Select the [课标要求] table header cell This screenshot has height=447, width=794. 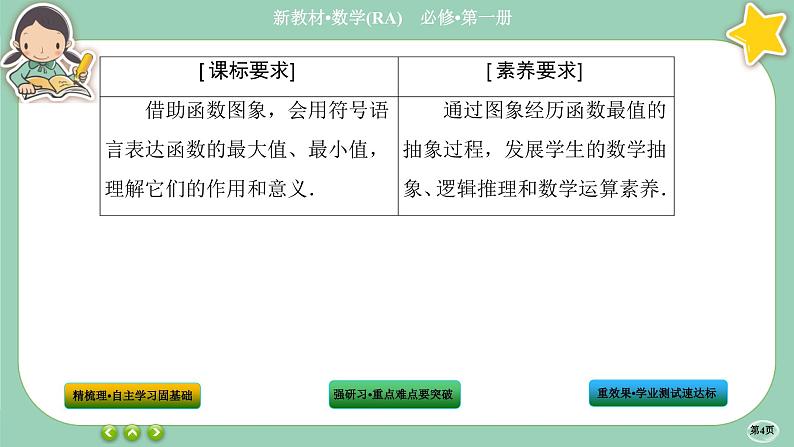[x=248, y=71]
